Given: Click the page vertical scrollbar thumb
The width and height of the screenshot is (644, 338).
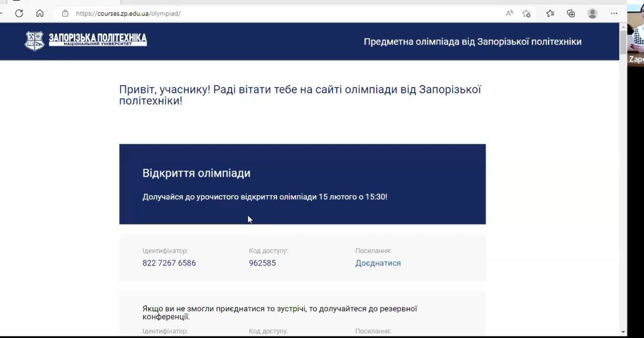Looking at the screenshot, I should [623, 42].
